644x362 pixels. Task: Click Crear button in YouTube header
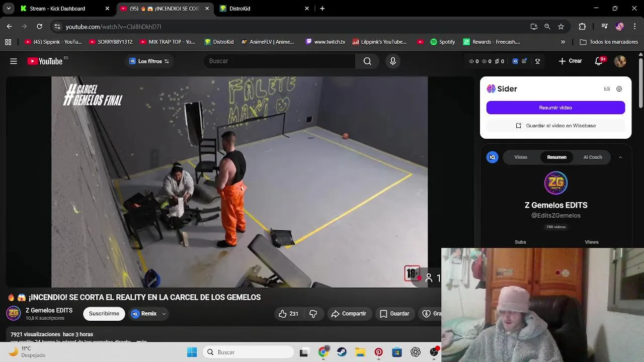tap(570, 61)
